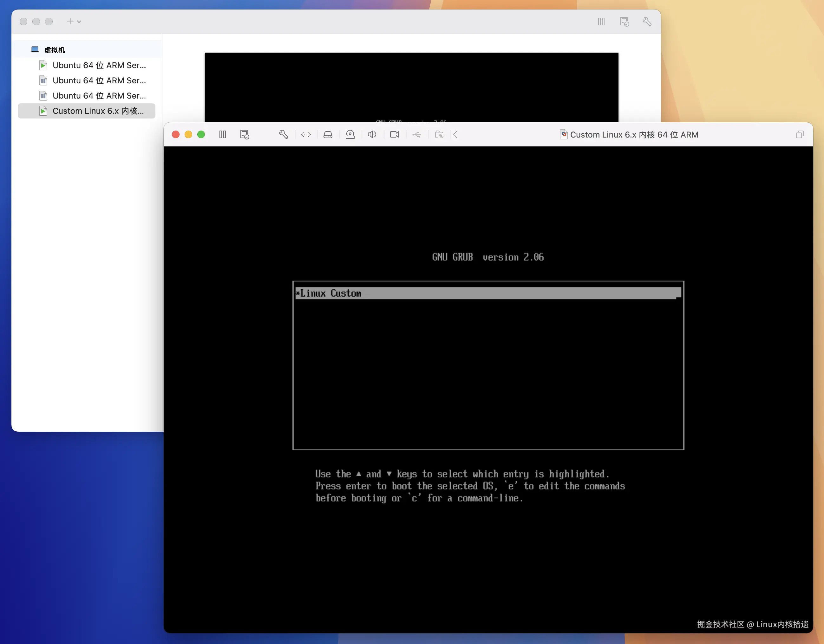Screen dimensions: 824x644
Task: Collapse device toolbar with left chevron
Action: click(x=455, y=135)
